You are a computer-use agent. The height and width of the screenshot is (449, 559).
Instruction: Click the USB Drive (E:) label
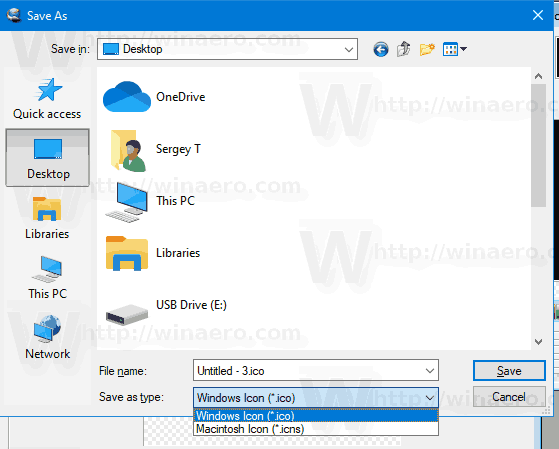click(191, 305)
